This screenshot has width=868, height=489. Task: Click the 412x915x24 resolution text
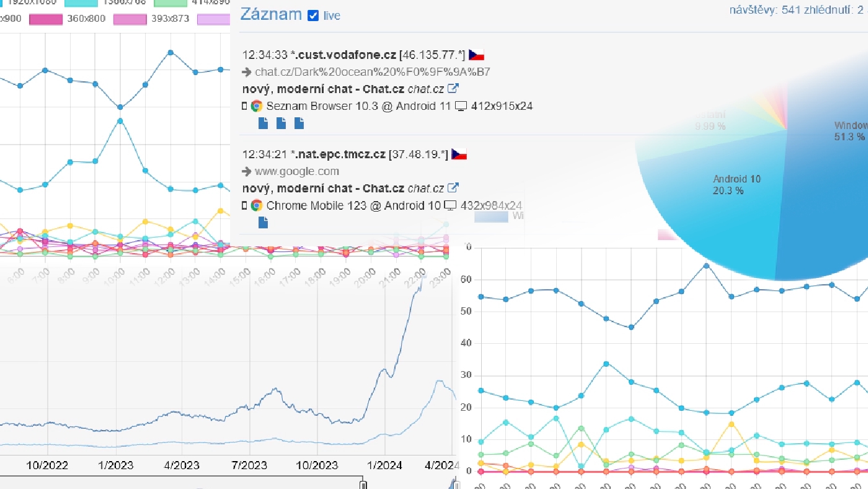tap(502, 106)
